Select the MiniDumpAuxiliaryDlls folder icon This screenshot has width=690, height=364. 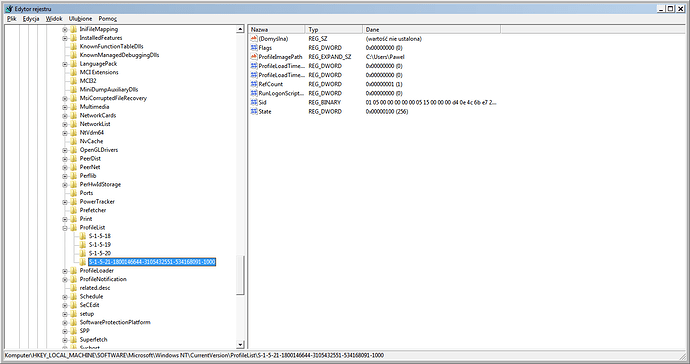tap(73, 90)
